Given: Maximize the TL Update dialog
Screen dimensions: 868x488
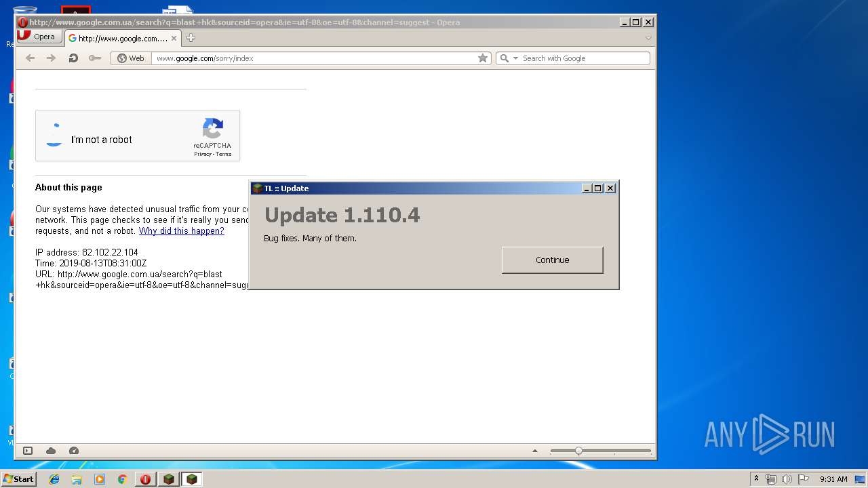Looking at the screenshot, I should 598,188.
